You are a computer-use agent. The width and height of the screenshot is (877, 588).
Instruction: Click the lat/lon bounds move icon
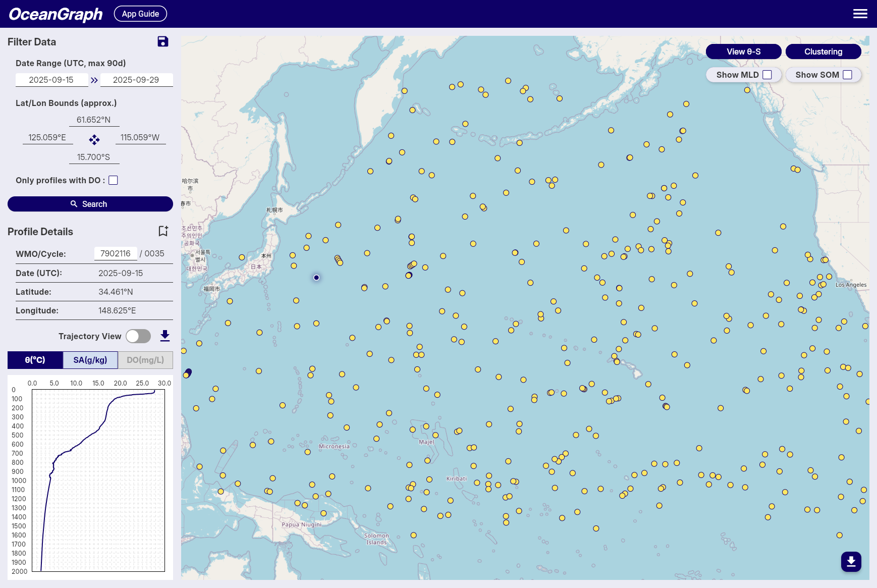(94, 139)
